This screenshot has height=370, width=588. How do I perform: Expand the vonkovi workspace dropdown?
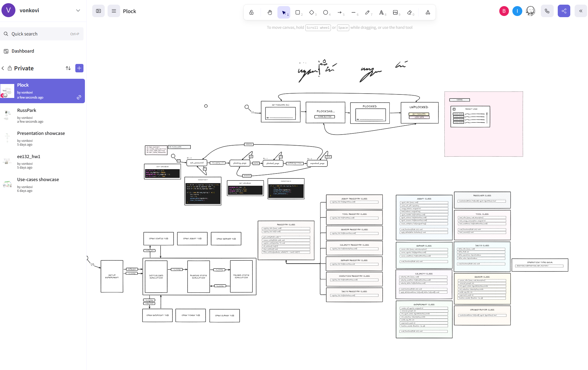[x=78, y=10]
